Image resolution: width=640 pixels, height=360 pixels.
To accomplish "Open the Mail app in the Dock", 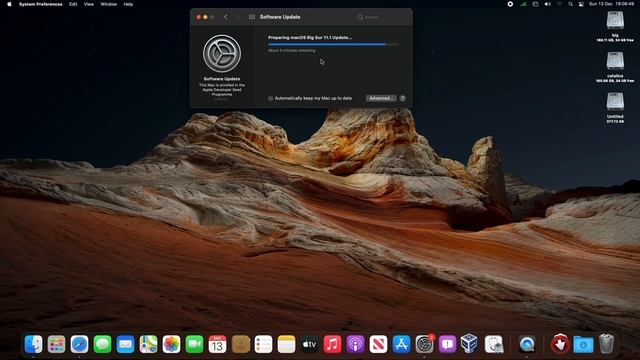I will tap(125, 344).
